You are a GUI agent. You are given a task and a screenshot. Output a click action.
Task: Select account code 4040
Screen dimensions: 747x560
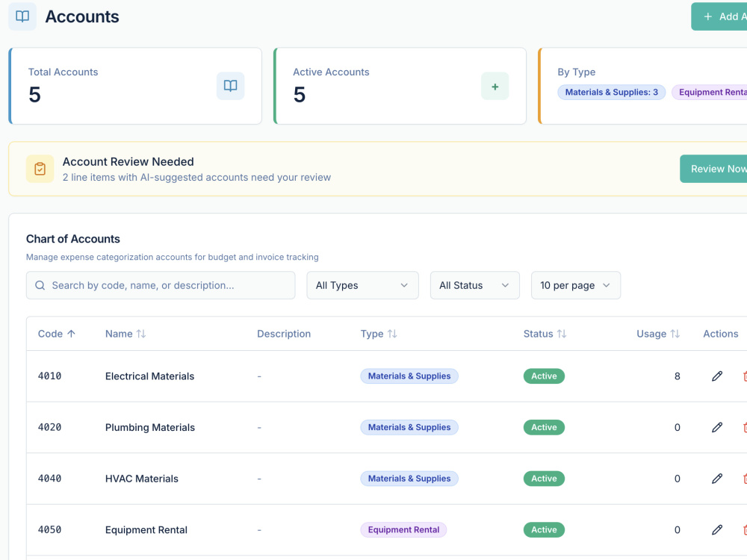[49, 479]
